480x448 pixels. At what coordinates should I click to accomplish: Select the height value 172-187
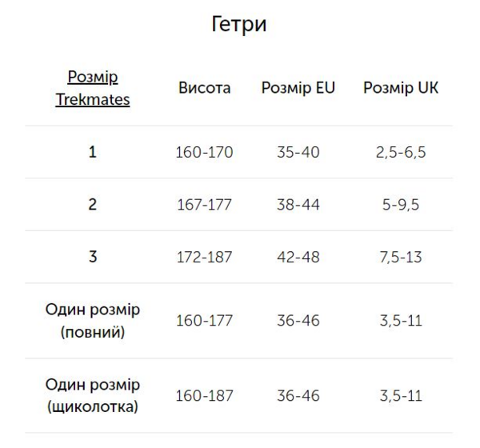[x=205, y=257]
